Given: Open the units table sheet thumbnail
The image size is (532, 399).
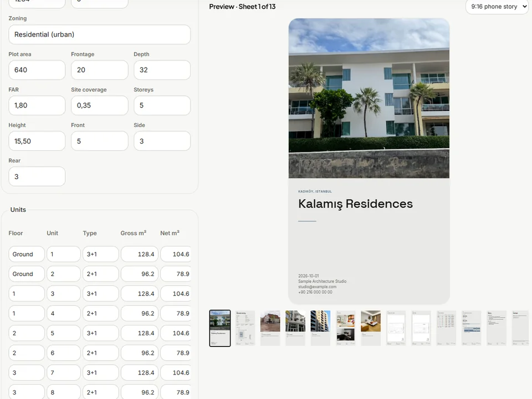Looking at the screenshot, I should click(446, 328).
